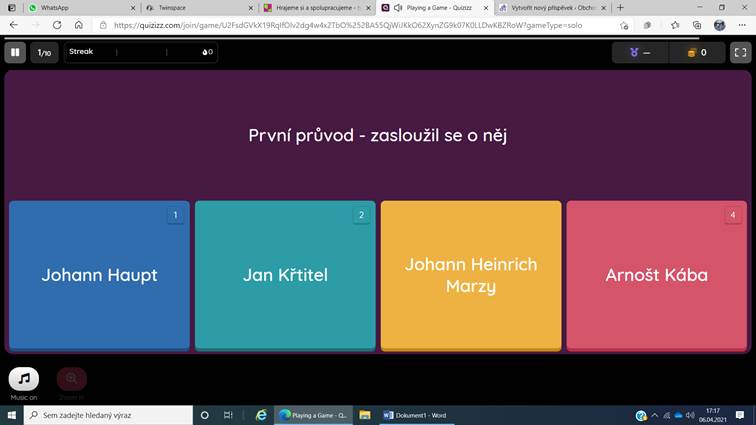This screenshot has height=425, width=756.
Task: Click the address bar URL field
Action: [347, 25]
